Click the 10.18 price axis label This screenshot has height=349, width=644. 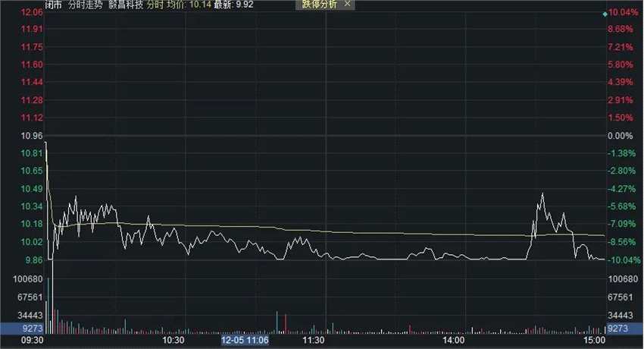tap(32, 224)
